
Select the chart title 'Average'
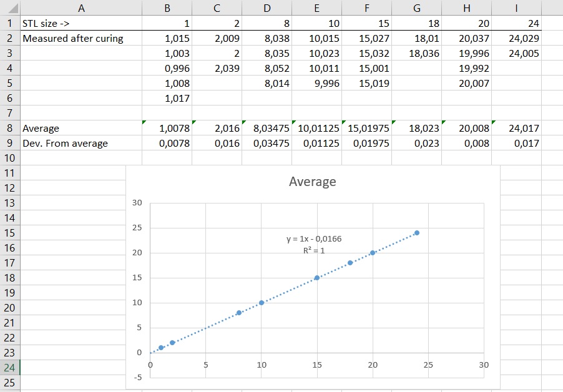(312, 182)
